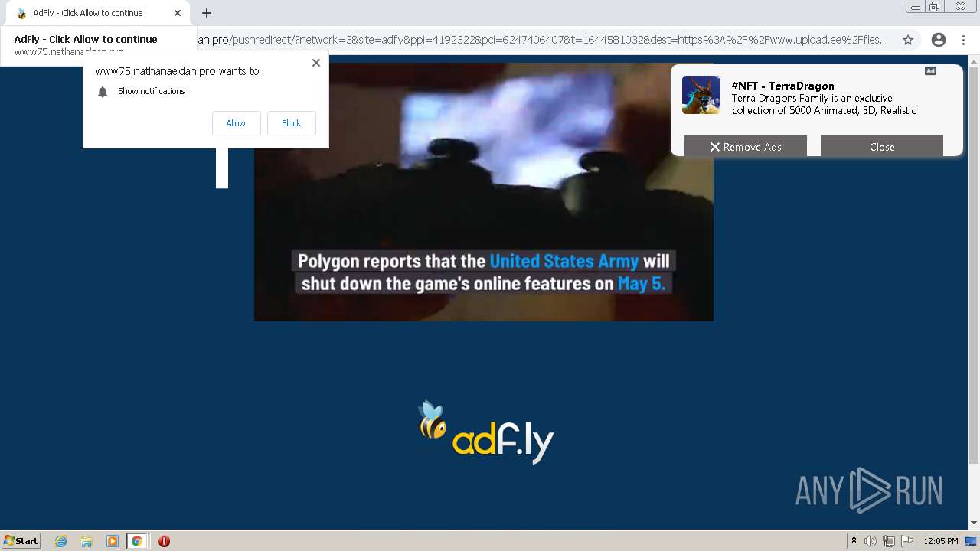Open the network connection tray icon
The width and height of the screenshot is (980, 551).
889,541
